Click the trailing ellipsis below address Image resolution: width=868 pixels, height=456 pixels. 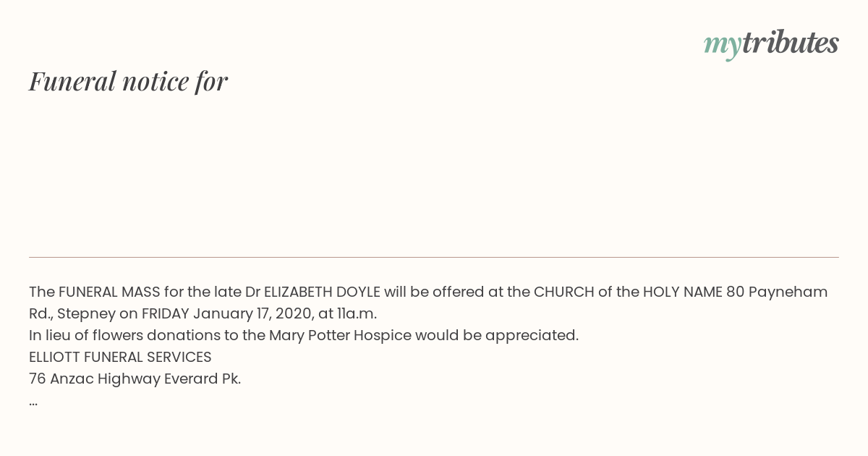33,402
